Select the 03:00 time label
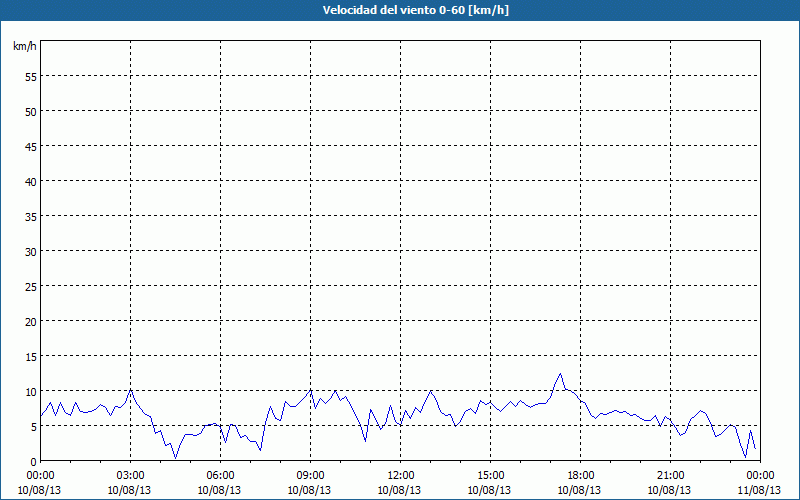 pos(131,476)
